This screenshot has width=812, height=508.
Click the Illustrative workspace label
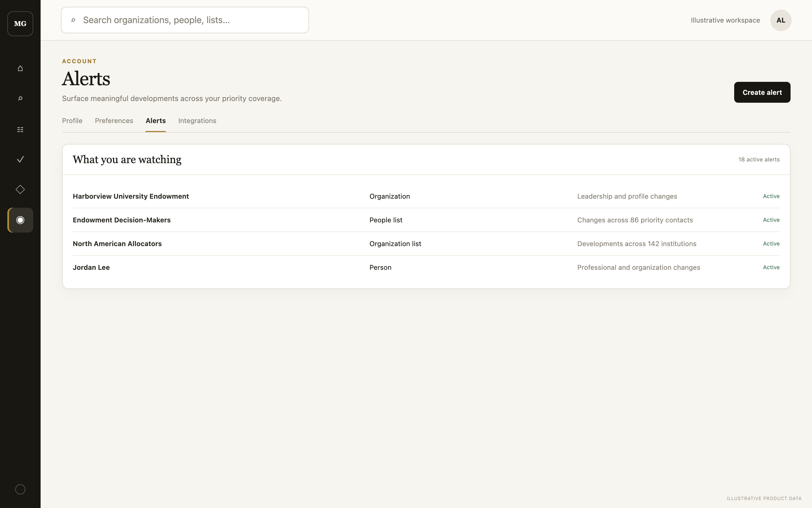click(725, 20)
